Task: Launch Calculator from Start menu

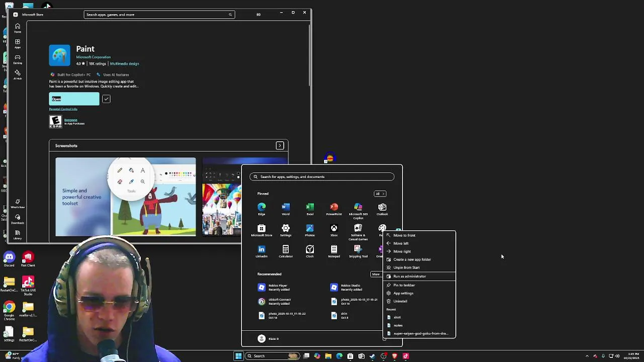Action: (x=286, y=252)
